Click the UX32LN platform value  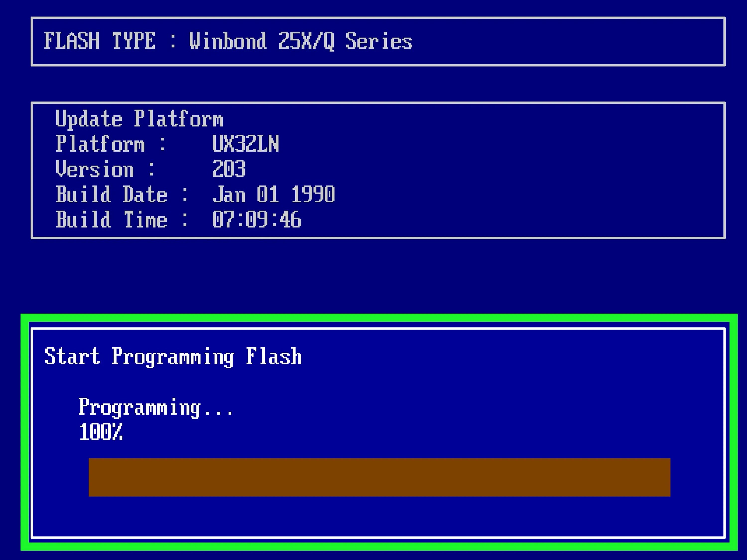click(x=245, y=144)
